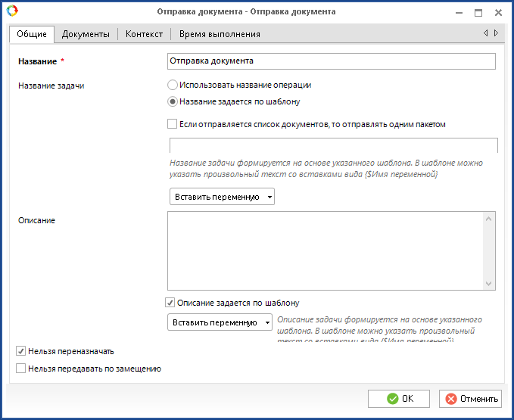Click inside the 'Название' text field
This screenshot has height=420, width=514.
(332, 61)
